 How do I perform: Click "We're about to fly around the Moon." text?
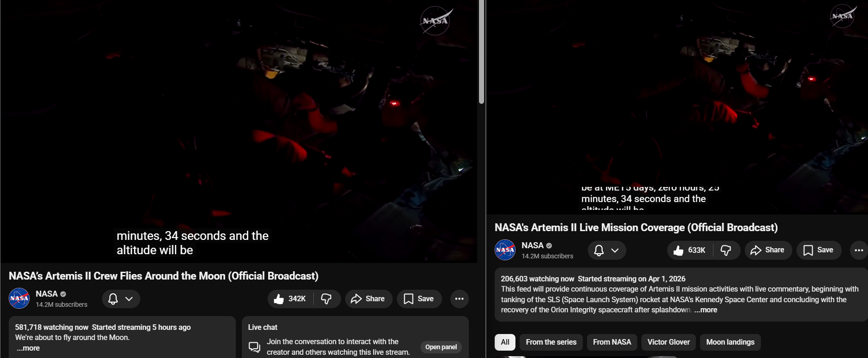coord(72,338)
